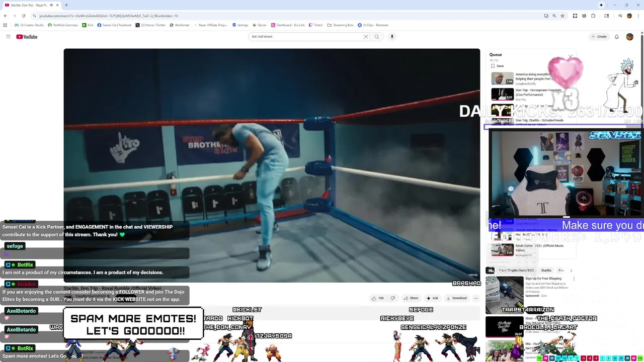Open the YouTube guide hamburger menu

8,37
